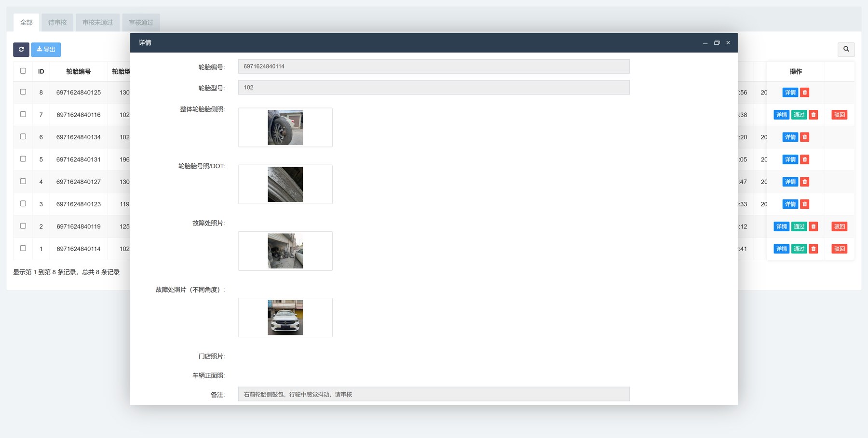Toggle the select-all checkbox in table header
The height and width of the screenshot is (438, 868).
(23, 71)
